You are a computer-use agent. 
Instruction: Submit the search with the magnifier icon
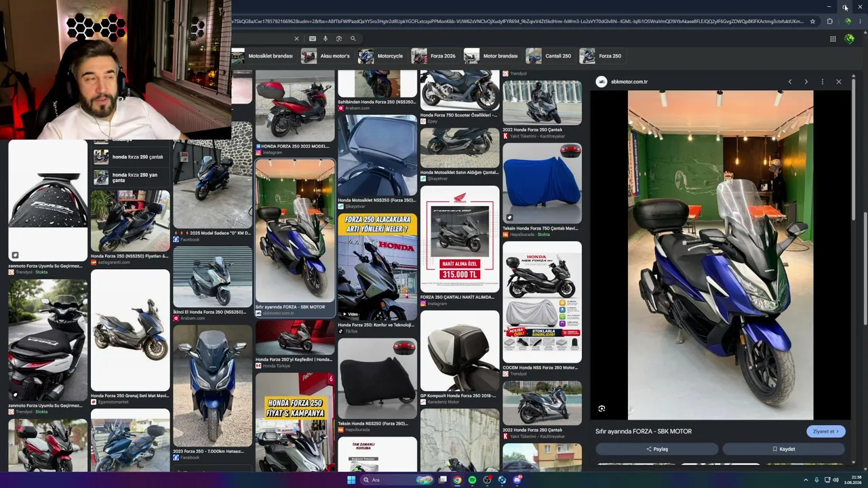[x=353, y=39]
